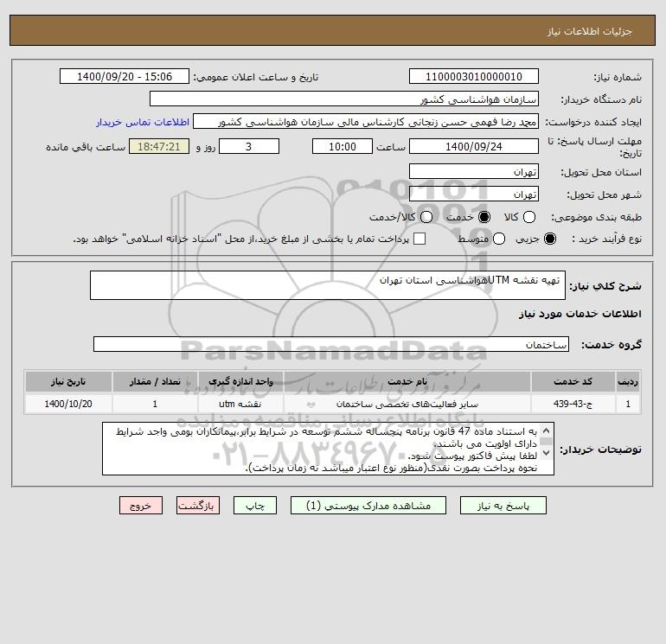Click need date cell 1400/10/20

click(68, 404)
